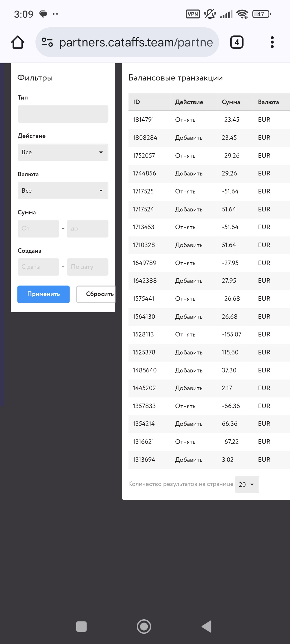Tap the Android home circle button
The width and height of the screenshot is (290, 644).
pos(144,627)
